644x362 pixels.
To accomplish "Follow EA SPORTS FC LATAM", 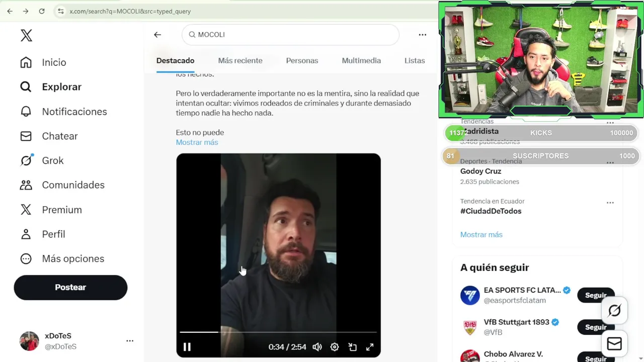I will pos(596,295).
